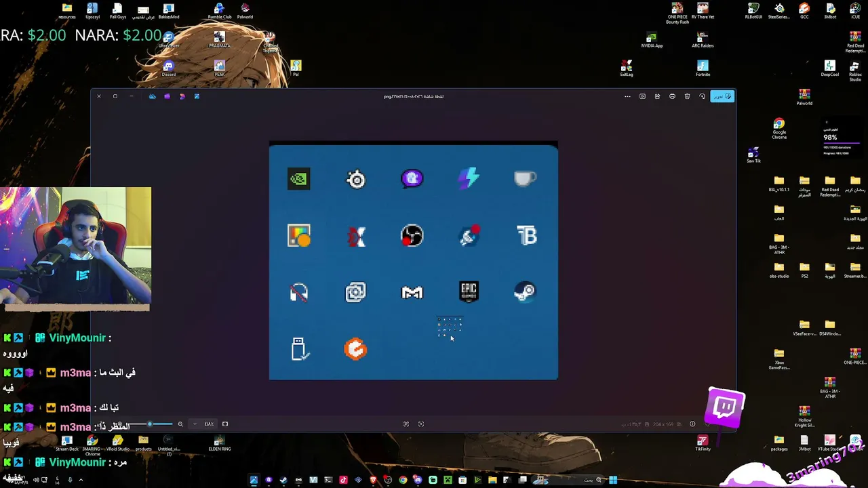Open the SteelSeries desktop shortcut
The height and width of the screenshot is (488, 868).
point(779,11)
